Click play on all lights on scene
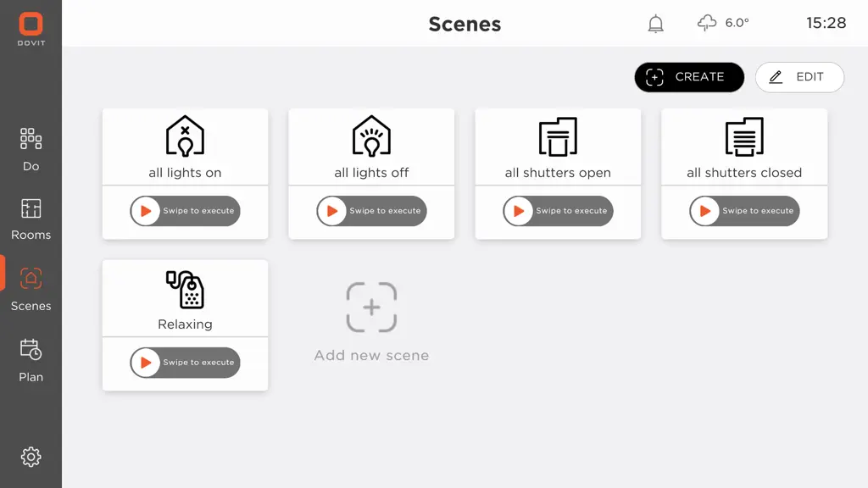This screenshot has width=868, height=488. click(x=146, y=211)
